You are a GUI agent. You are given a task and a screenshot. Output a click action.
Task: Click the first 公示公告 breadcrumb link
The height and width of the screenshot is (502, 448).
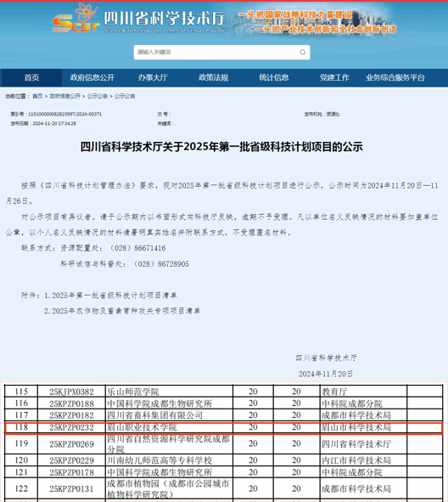[98, 96]
